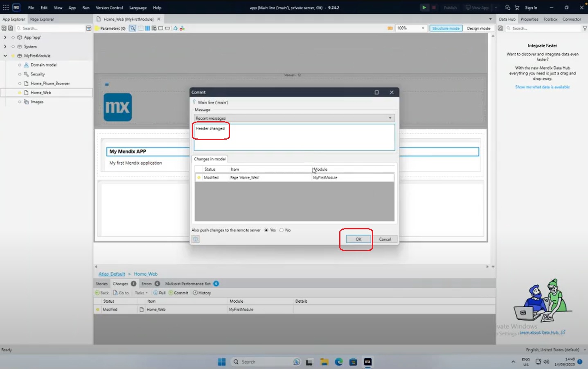Switch to Design mode
This screenshot has width=588, height=369.
pos(478,28)
